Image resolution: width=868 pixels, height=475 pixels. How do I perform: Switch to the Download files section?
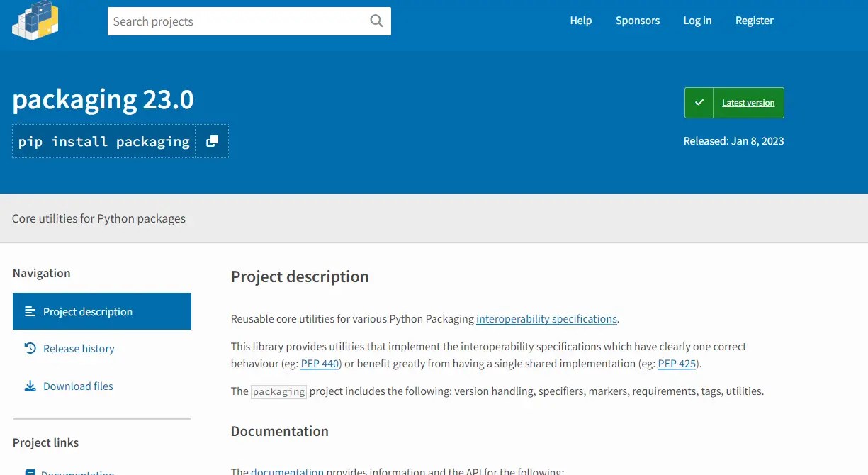[x=78, y=386]
